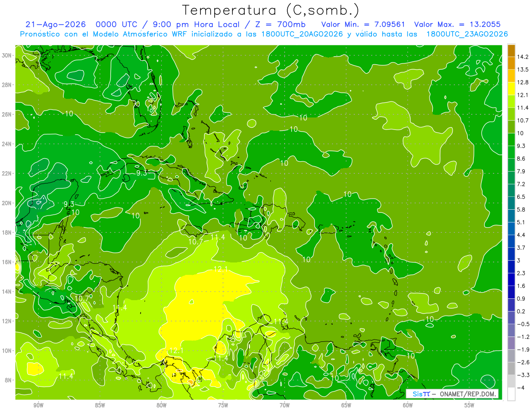Viewport: 532px width, 411px height.
Task: Click the 12N latitude axis label
Action: point(7,321)
